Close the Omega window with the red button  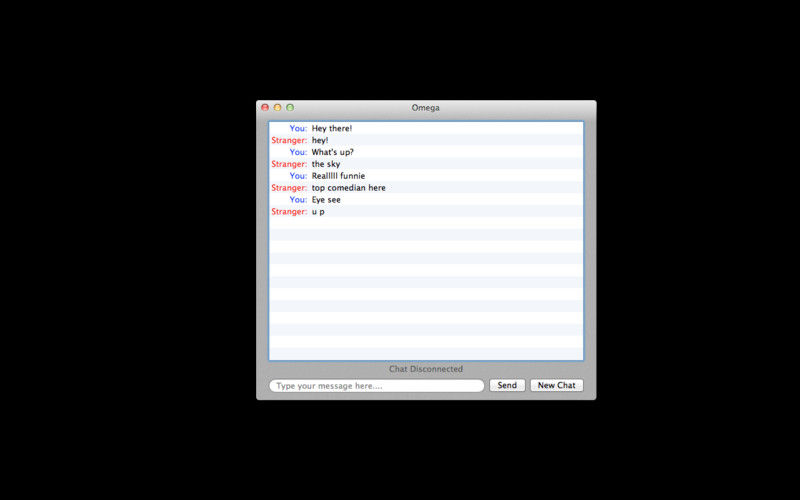265,107
